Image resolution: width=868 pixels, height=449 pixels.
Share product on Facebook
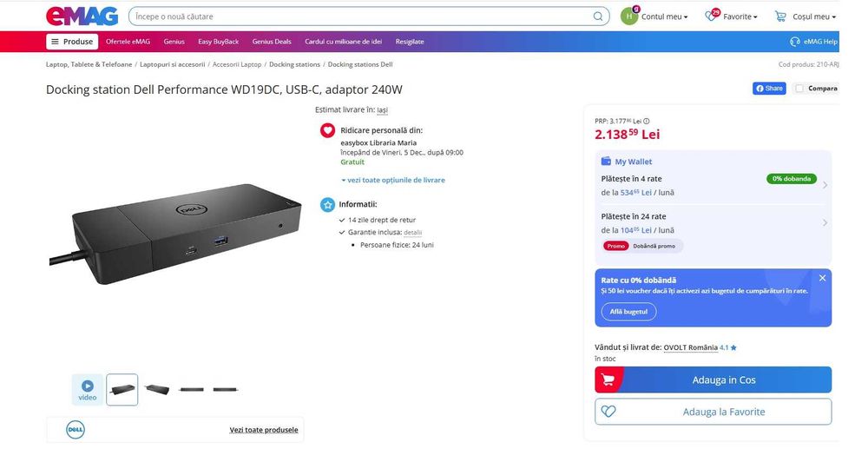(768, 89)
